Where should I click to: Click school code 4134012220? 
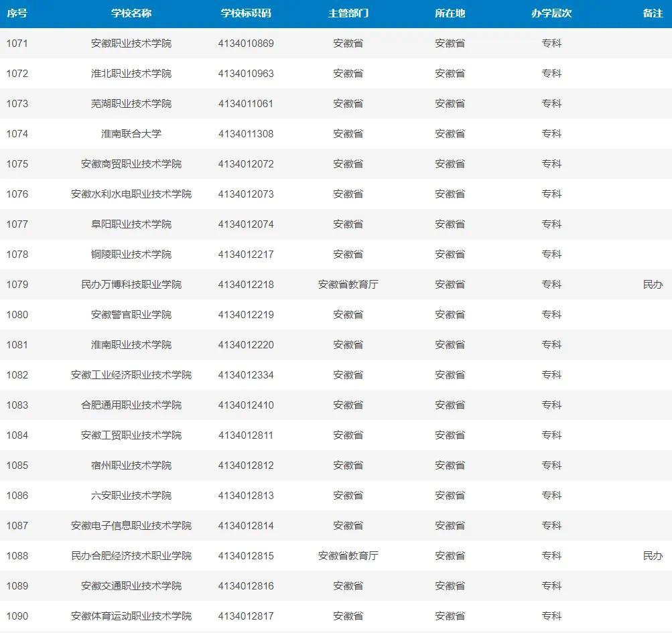click(246, 344)
